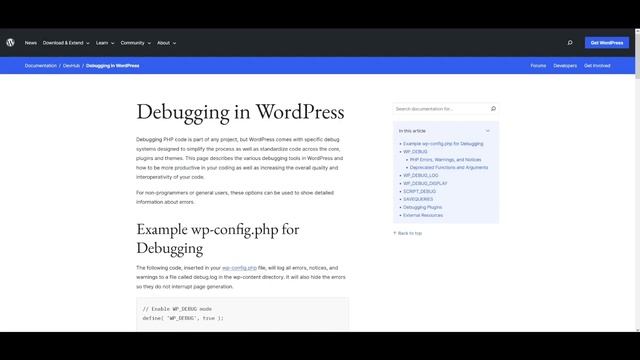Viewport: 640px width, 360px height.
Task: Click the Debugging in WordPress heading
Action: tap(240, 112)
